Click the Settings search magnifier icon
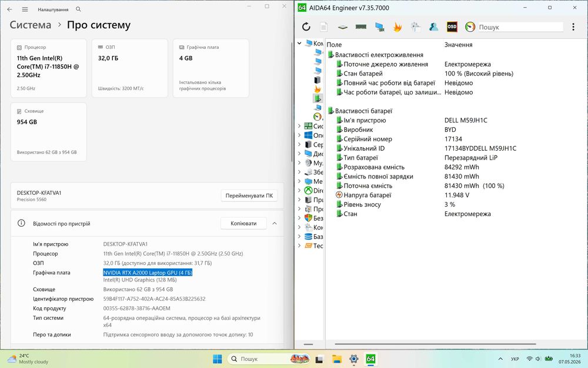588x368 pixels. click(78, 9)
